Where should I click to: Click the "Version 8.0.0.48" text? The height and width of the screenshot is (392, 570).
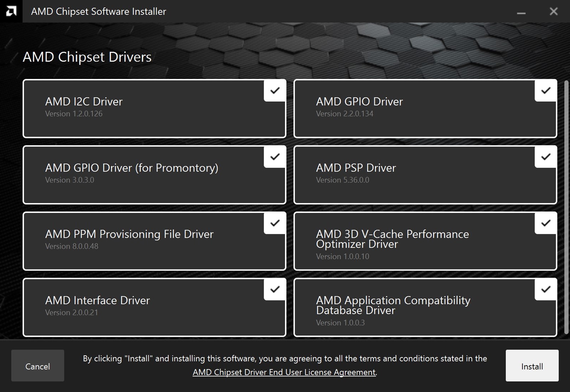tap(72, 246)
